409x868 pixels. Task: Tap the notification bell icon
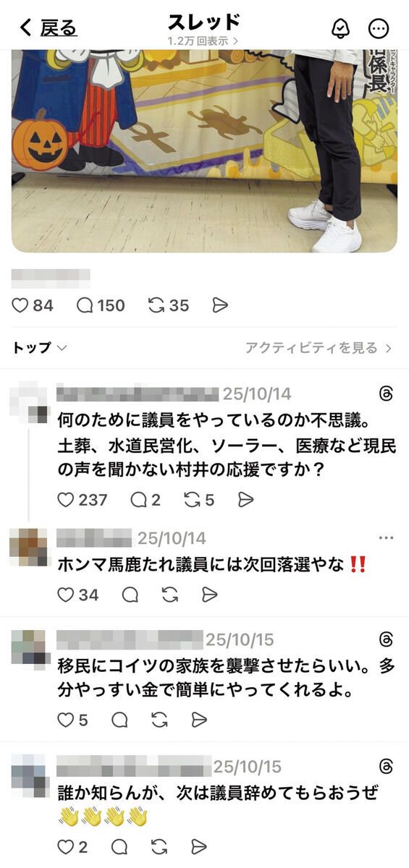click(340, 28)
